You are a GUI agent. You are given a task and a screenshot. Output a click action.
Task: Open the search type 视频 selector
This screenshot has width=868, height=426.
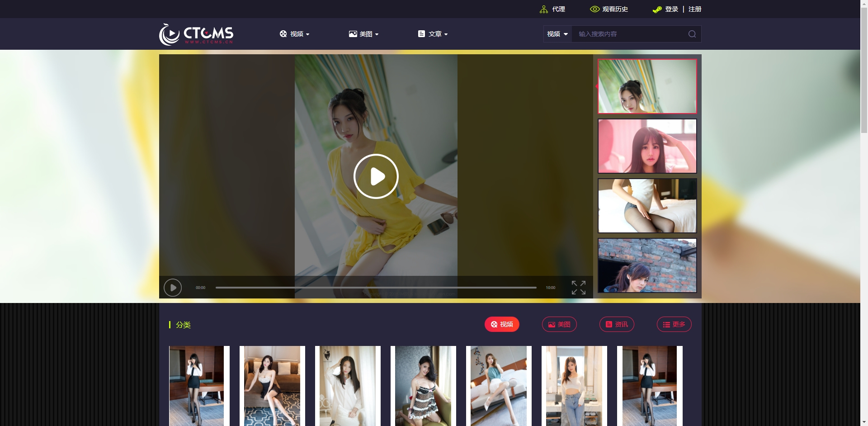(x=557, y=34)
